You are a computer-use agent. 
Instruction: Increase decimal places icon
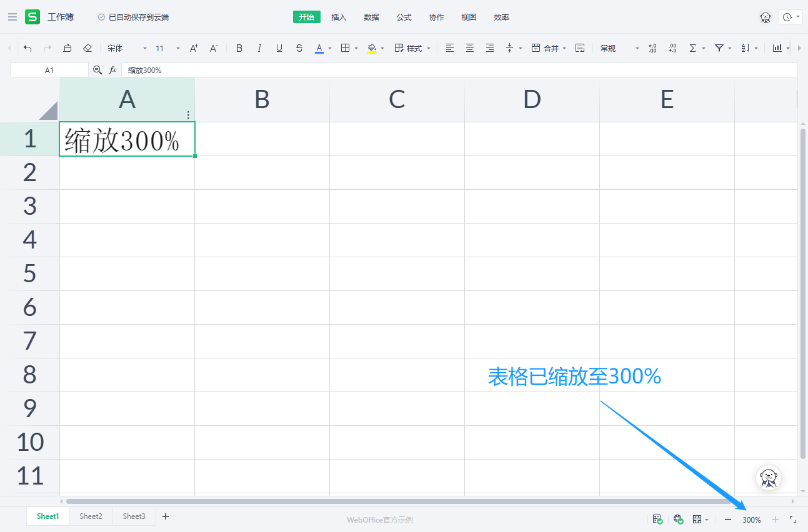click(x=652, y=48)
